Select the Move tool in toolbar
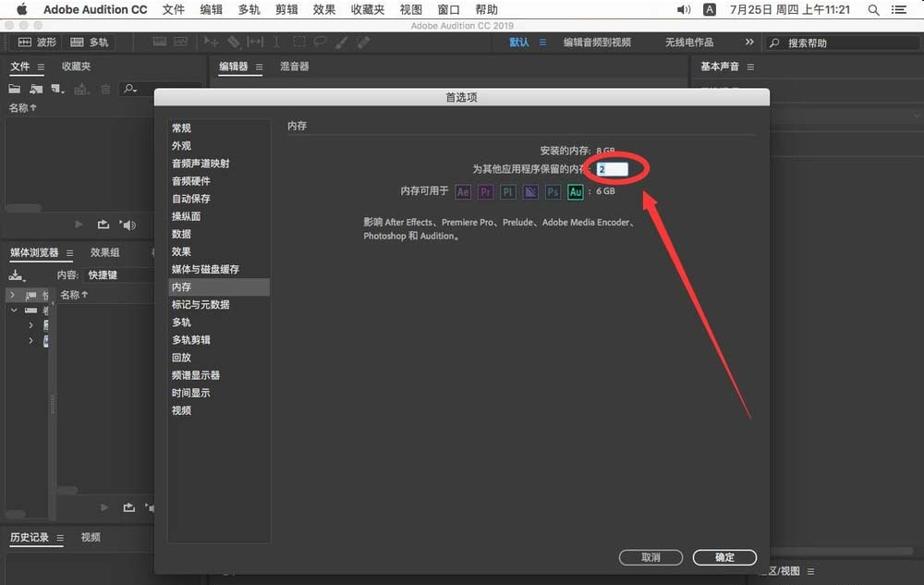 pos(211,42)
